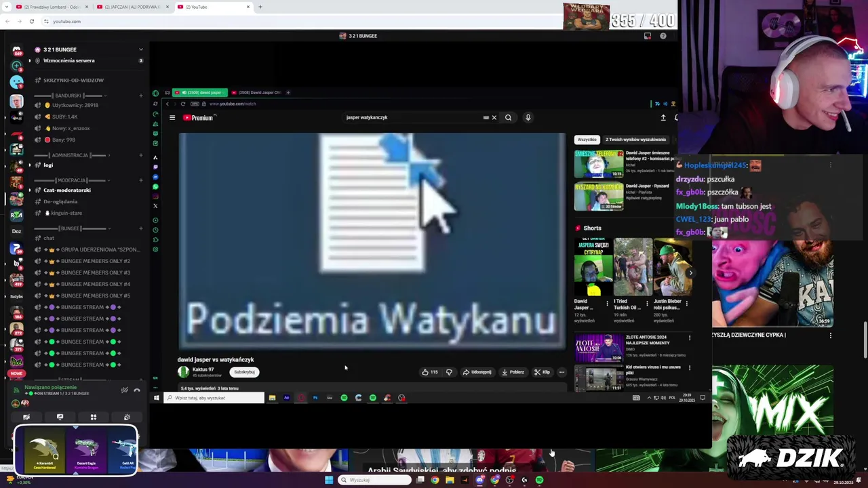Expand the logi channel threads arrow
This screenshot has height=488, width=868.
pyautogui.click(x=29, y=165)
